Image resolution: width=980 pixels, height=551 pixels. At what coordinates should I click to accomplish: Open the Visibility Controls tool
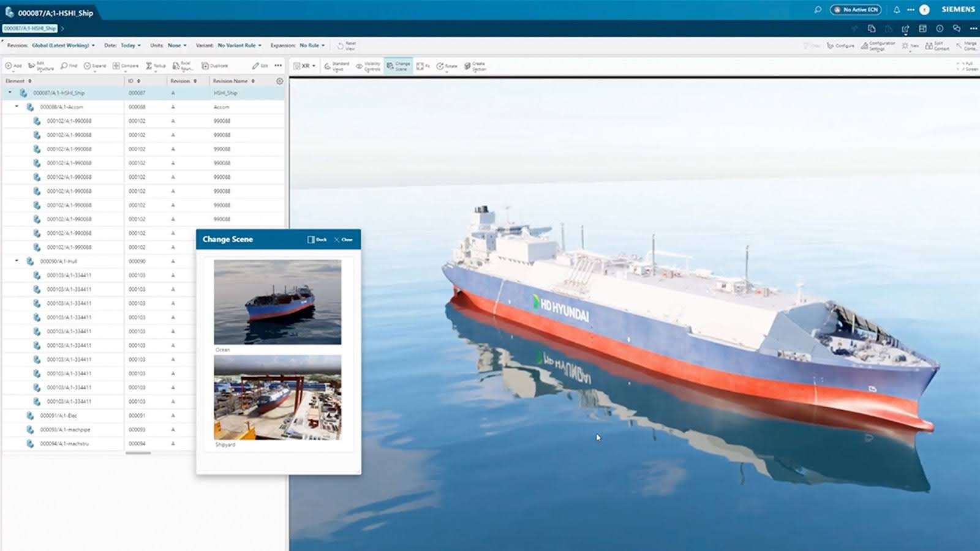(367, 66)
